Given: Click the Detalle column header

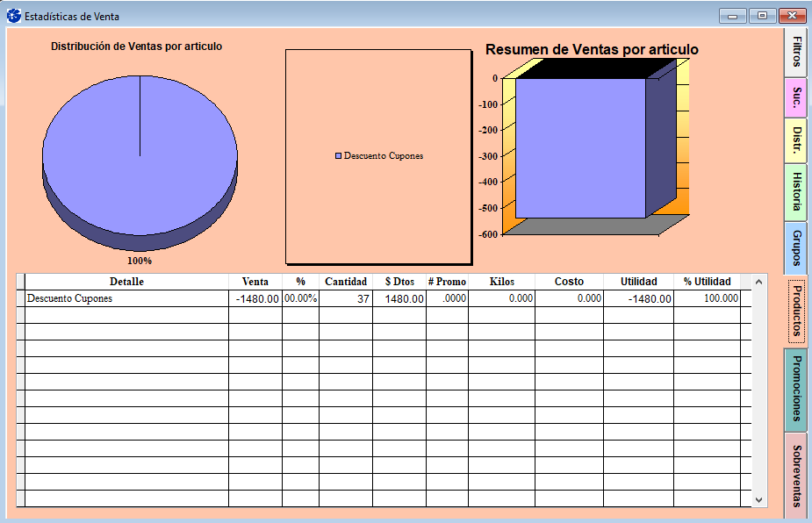Looking at the screenshot, I should [126, 282].
